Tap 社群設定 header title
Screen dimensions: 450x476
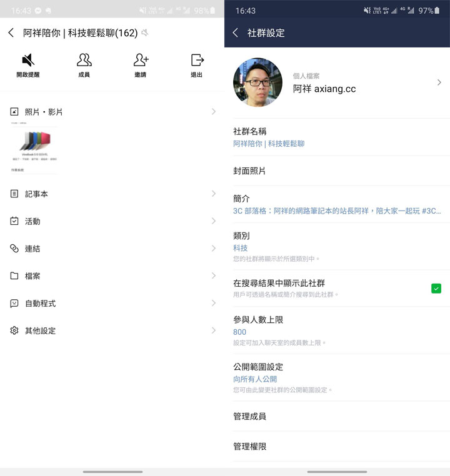(266, 32)
